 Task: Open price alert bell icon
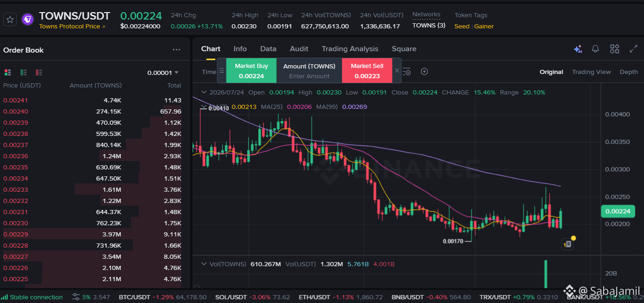click(595, 49)
